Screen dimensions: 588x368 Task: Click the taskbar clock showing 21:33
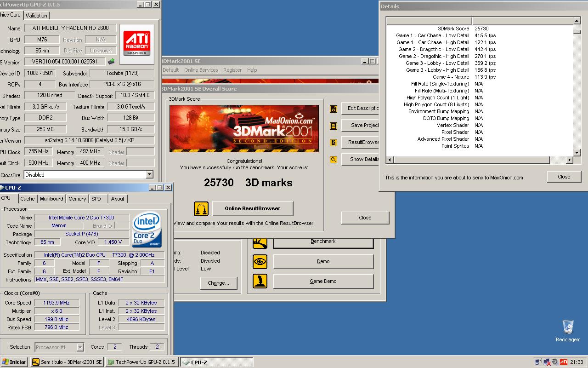(577, 362)
